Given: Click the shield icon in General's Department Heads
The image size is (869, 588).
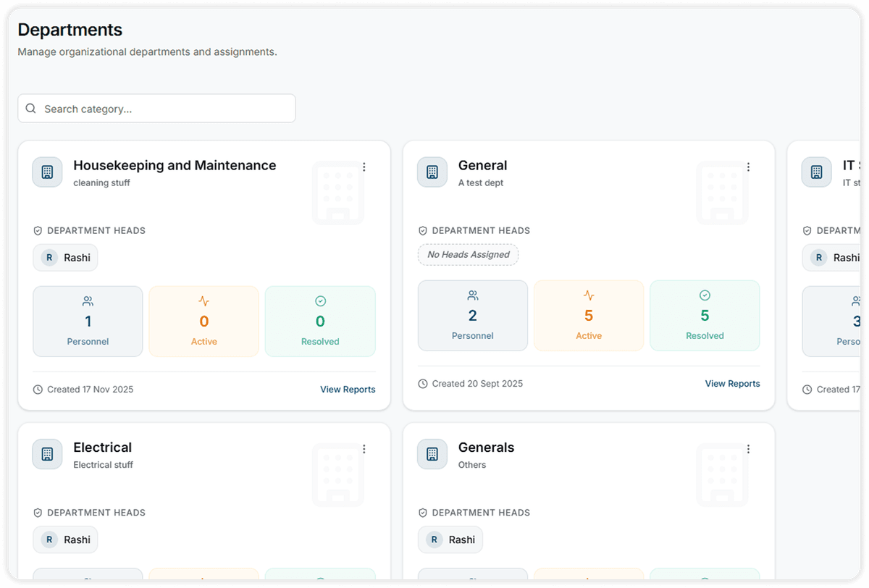Looking at the screenshot, I should click(x=423, y=231).
